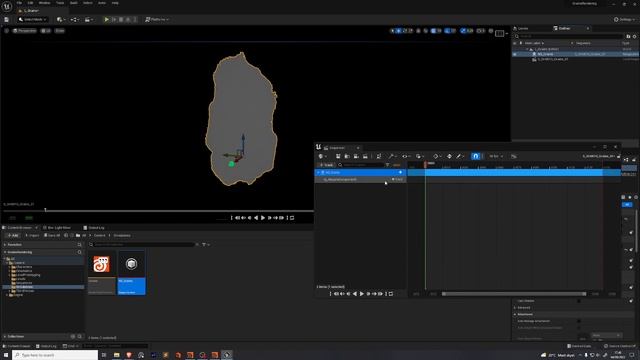Open the Platforms dropdown
This screenshot has width=640, height=360.
click(157, 19)
